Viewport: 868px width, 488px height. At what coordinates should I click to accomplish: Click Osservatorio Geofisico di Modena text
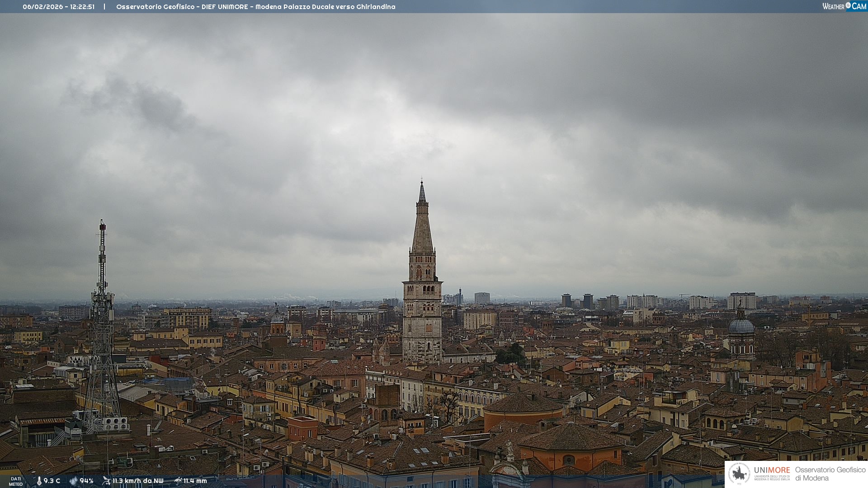[830, 474]
